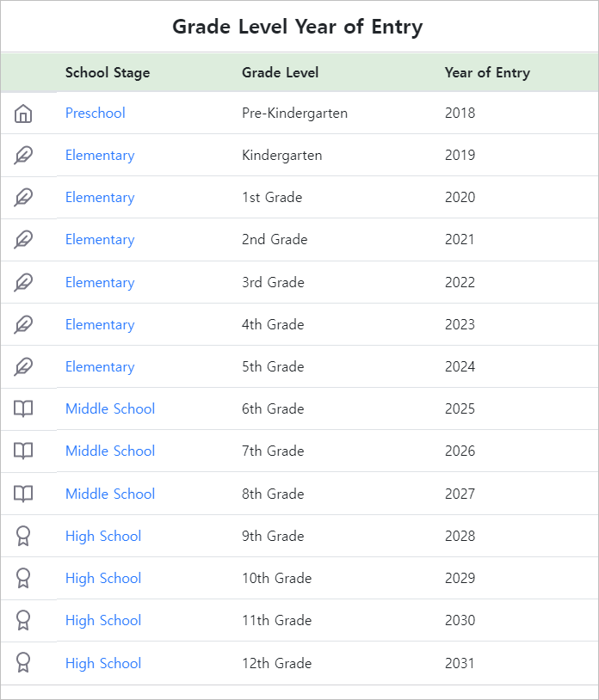Click the feather icon in the 1st Grade row

tap(23, 198)
